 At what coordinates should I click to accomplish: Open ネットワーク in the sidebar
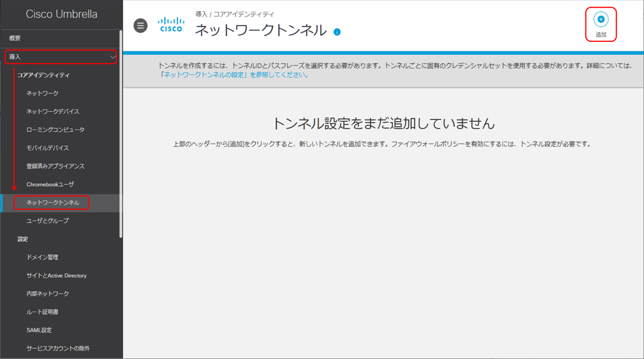pyautogui.click(x=42, y=93)
